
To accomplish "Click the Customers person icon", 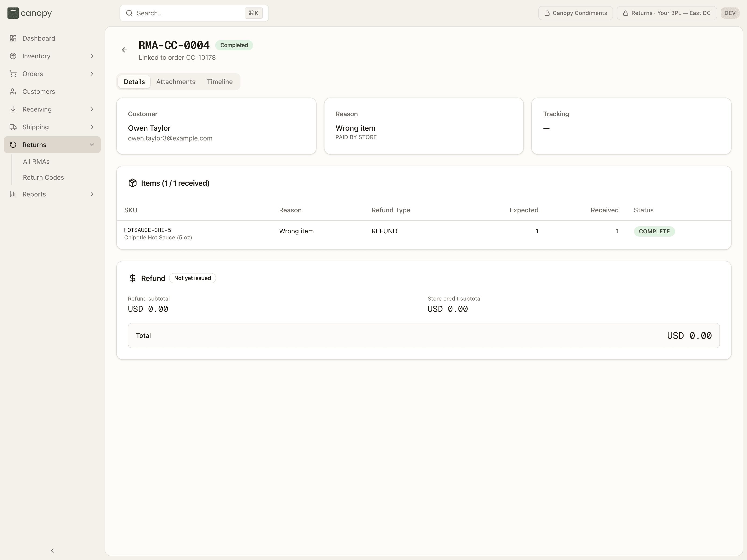I will 13,91.
